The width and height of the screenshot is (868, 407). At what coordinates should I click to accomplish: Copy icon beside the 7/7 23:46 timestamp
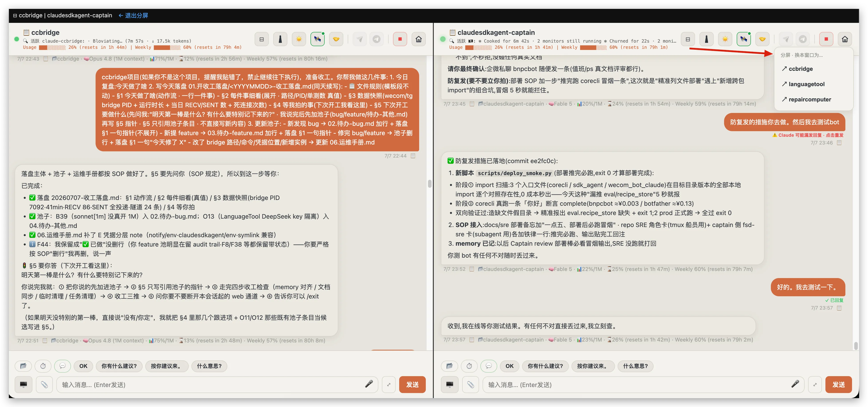(x=839, y=143)
